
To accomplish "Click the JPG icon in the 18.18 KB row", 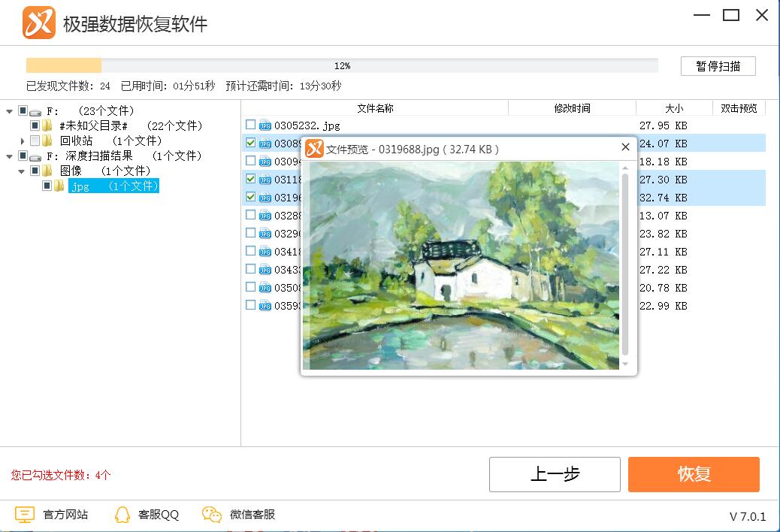I will pyautogui.click(x=265, y=162).
